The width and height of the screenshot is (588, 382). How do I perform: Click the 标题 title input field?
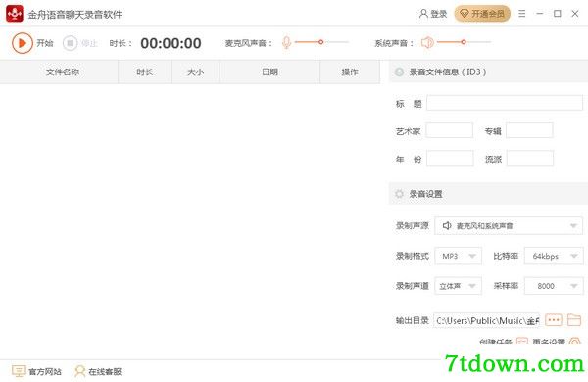(505, 103)
